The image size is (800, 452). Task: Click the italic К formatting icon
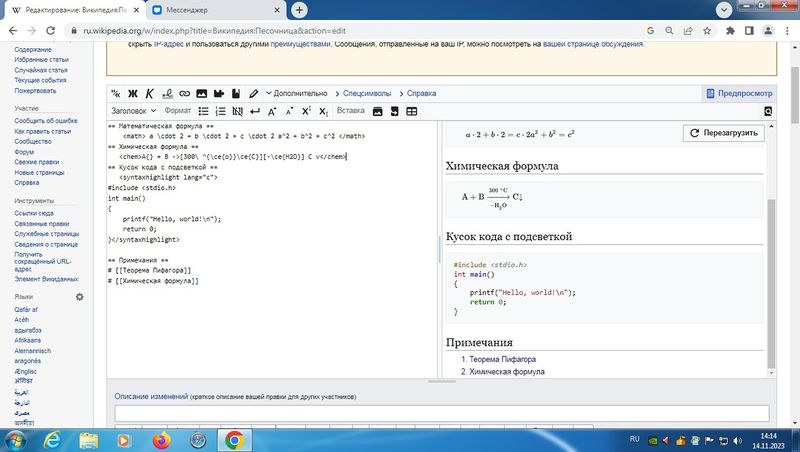(x=149, y=93)
